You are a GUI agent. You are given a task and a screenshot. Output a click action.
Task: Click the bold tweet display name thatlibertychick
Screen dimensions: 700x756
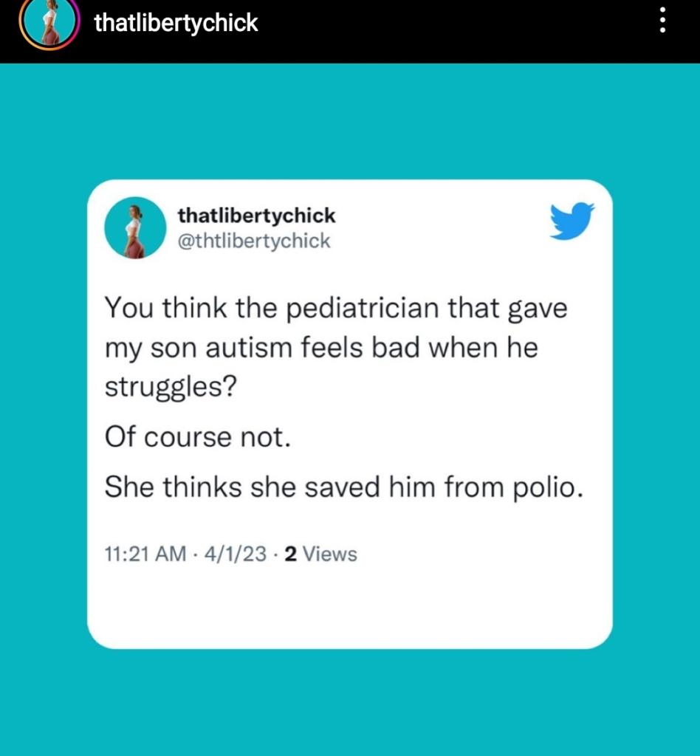coord(256,216)
